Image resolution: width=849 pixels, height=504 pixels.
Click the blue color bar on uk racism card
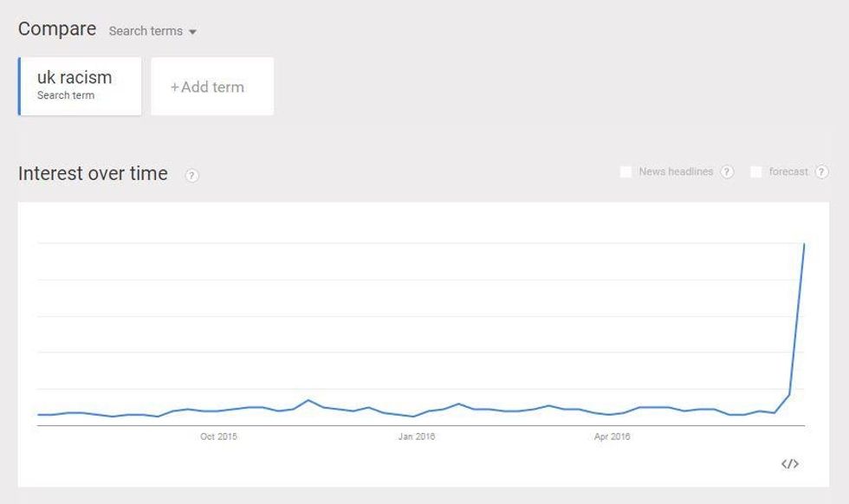coord(19,86)
